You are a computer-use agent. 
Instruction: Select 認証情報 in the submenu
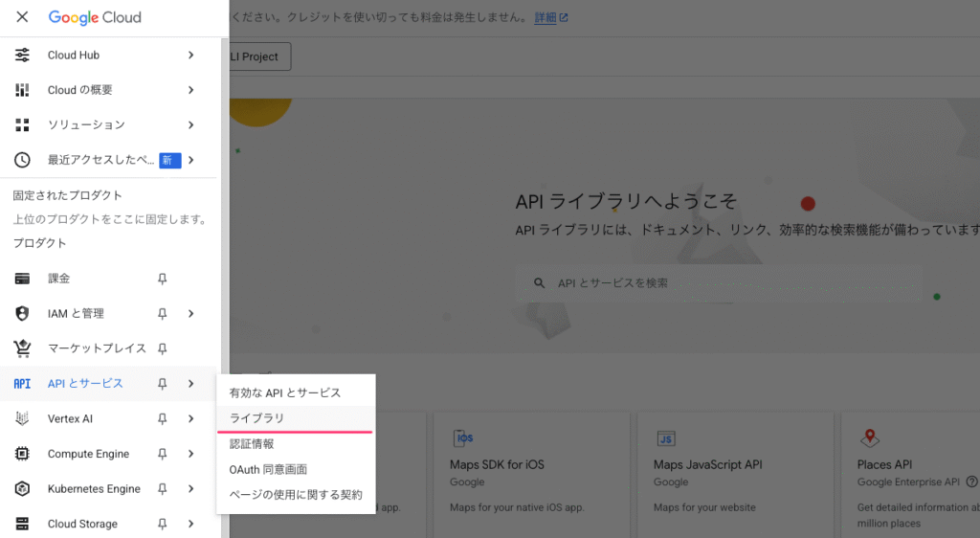(x=297, y=444)
